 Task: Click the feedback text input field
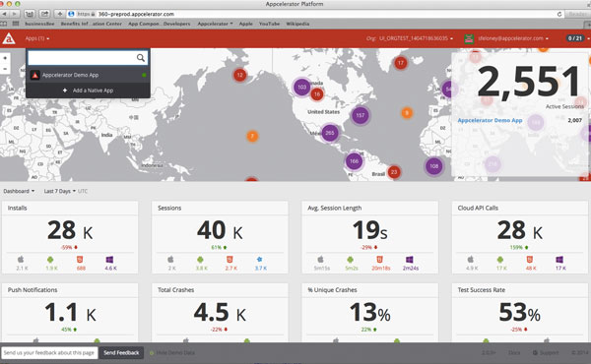[x=49, y=353]
